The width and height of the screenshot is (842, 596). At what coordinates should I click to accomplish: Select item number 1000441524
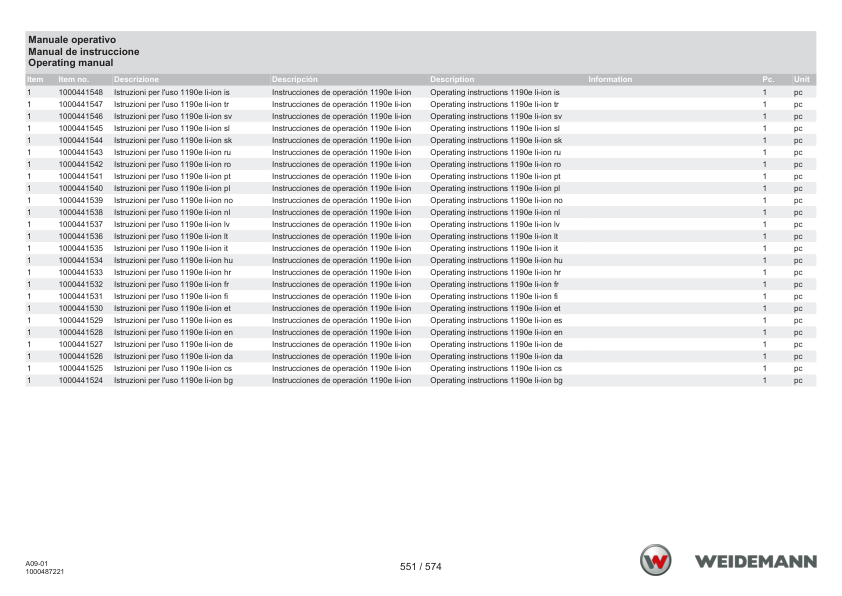[81, 380]
